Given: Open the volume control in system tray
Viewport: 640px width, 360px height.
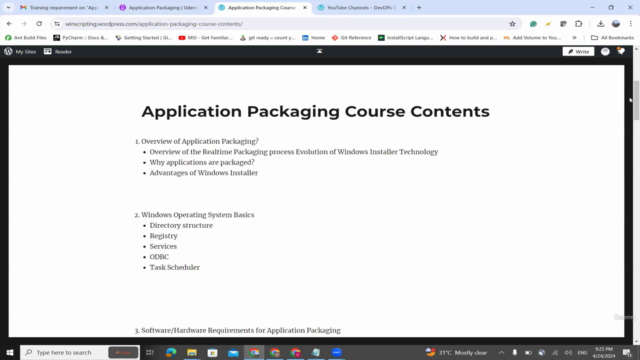Looking at the screenshot, I should pyautogui.click(x=568, y=352).
